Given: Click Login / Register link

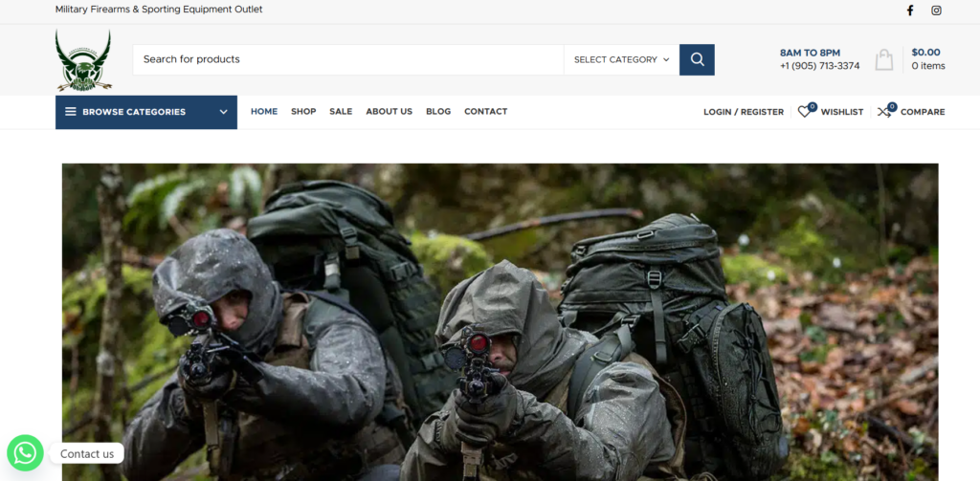Looking at the screenshot, I should pyautogui.click(x=744, y=112).
